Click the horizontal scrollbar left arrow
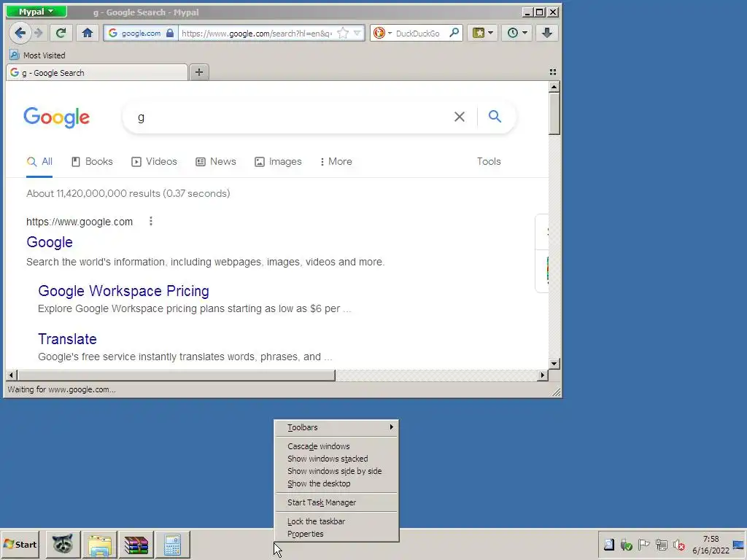The height and width of the screenshot is (560, 747). click(x=11, y=376)
